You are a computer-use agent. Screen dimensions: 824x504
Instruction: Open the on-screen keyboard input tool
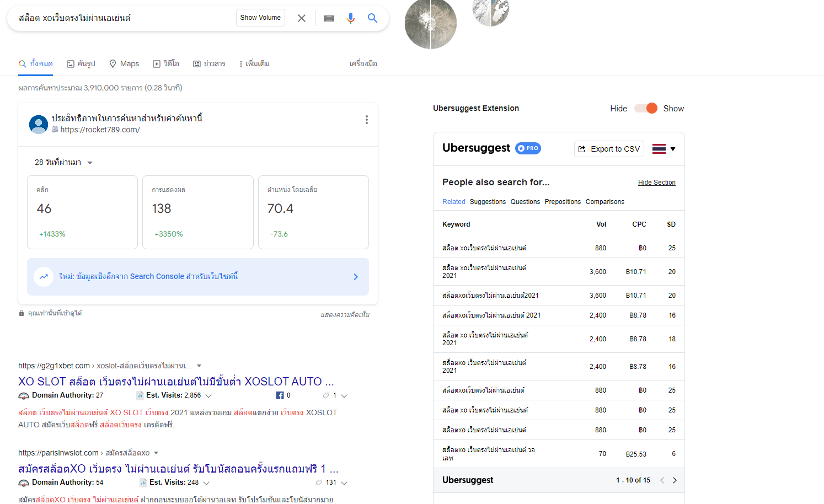(x=329, y=18)
